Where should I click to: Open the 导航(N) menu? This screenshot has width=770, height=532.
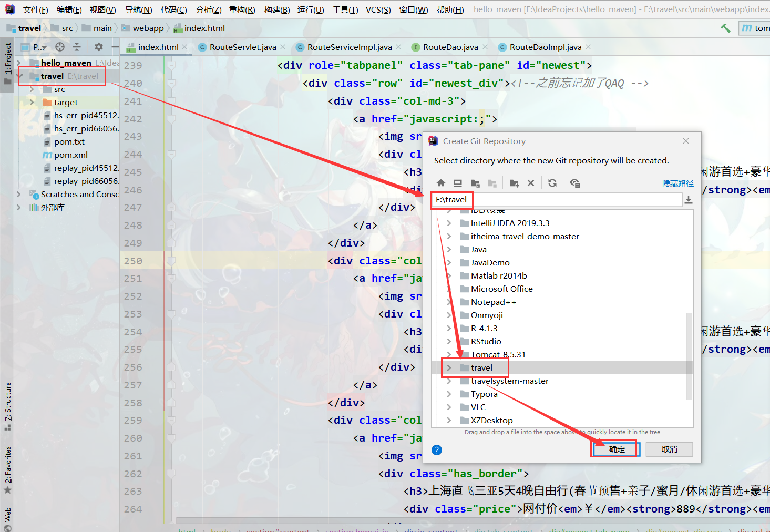click(x=138, y=9)
